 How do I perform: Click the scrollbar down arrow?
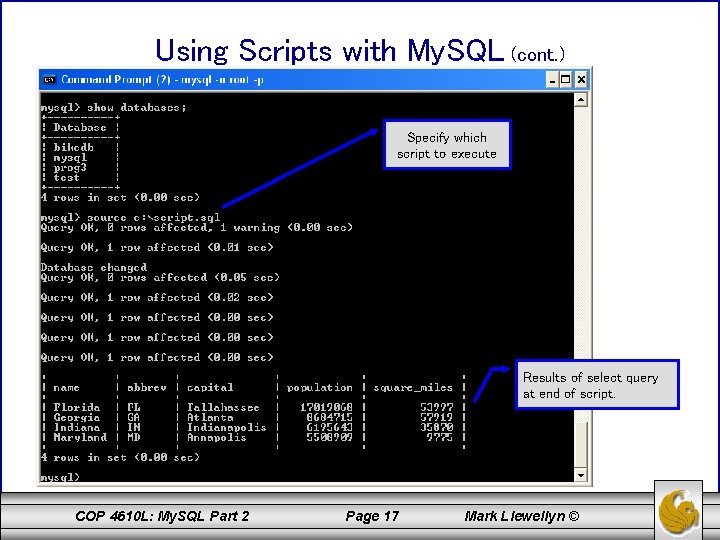tap(581, 475)
